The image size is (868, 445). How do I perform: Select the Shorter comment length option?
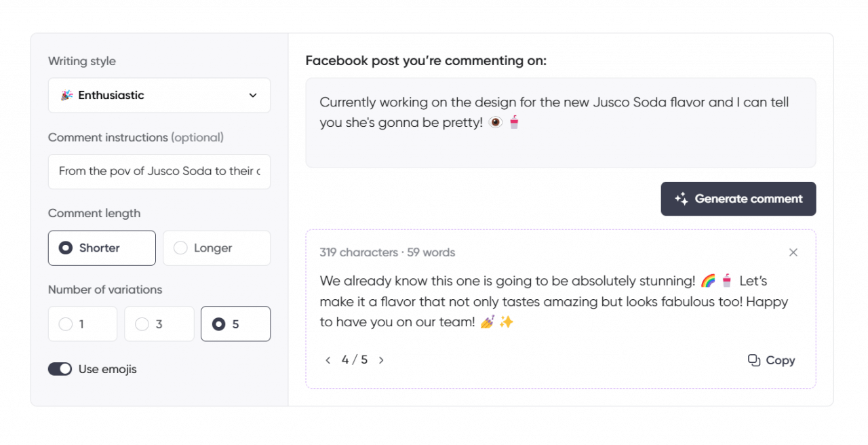coord(101,248)
